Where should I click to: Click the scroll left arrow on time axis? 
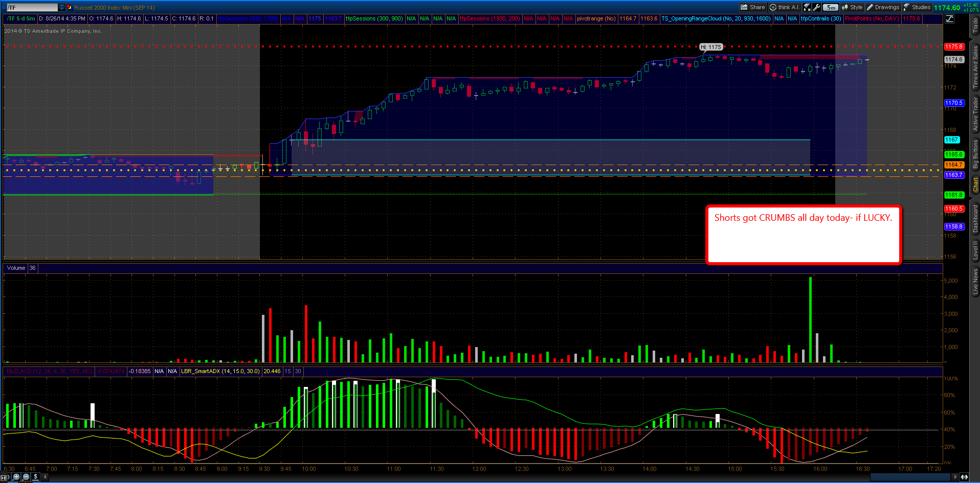pyautogui.click(x=45, y=477)
